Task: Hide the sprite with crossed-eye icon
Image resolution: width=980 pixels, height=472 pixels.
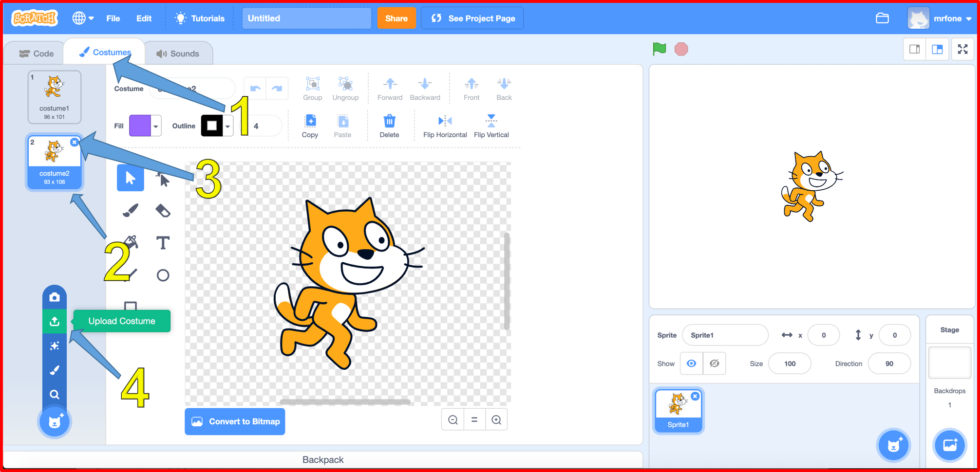Action: click(x=714, y=363)
